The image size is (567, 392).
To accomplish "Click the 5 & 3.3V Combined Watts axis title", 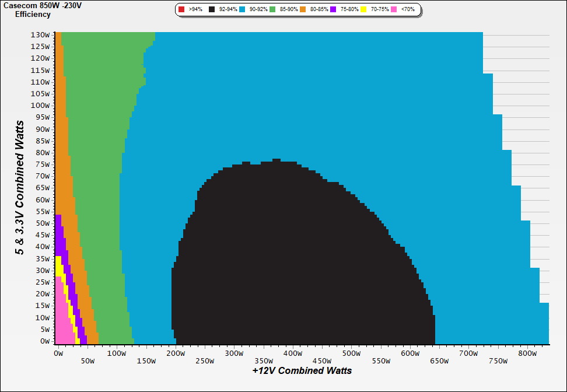I will [20, 187].
